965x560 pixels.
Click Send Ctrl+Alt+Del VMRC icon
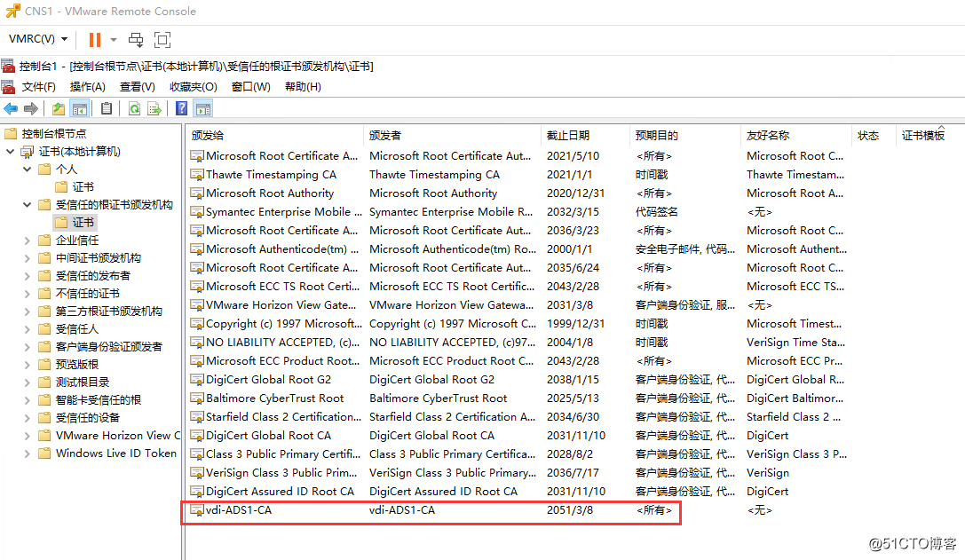[136, 40]
